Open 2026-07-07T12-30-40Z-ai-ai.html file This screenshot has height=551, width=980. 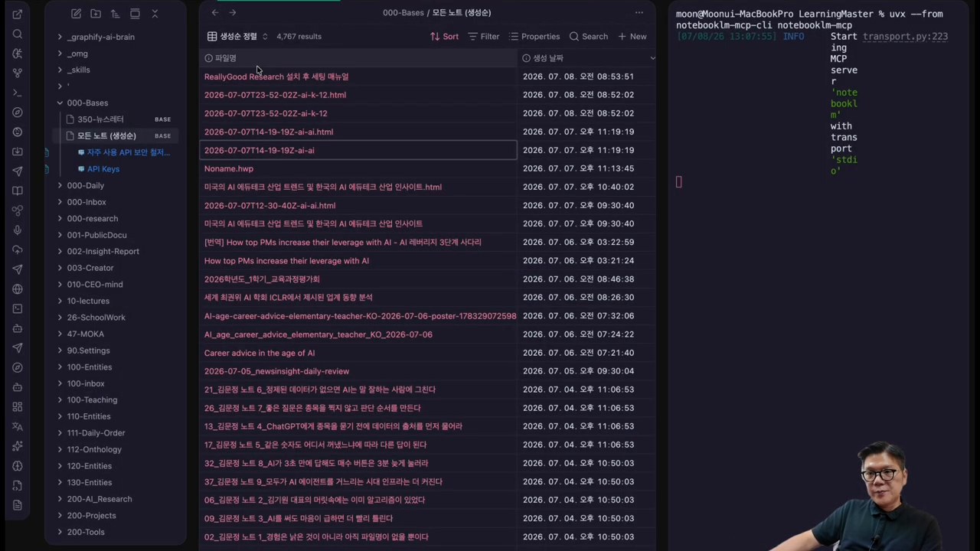pos(269,205)
